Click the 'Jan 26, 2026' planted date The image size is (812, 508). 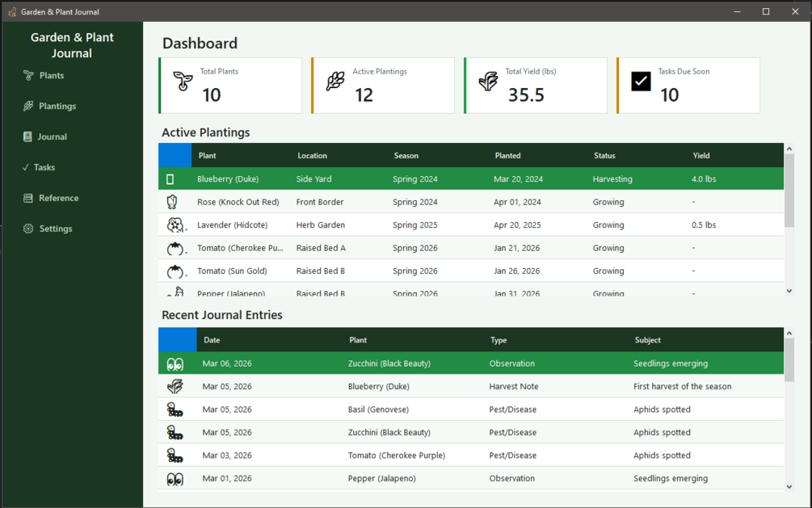[x=517, y=271]
